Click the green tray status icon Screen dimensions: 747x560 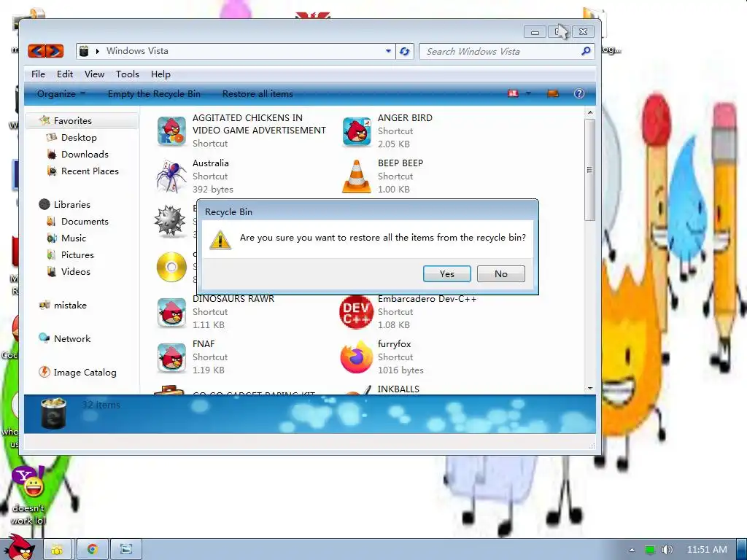coord(649,550)
